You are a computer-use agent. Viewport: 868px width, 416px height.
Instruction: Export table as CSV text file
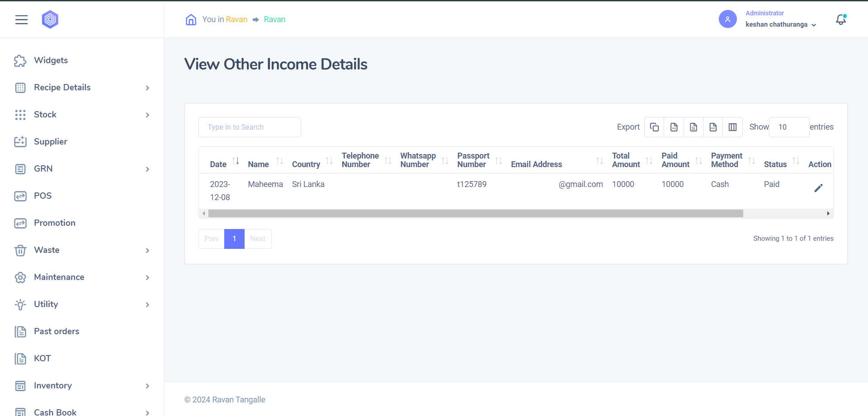pos(693,127)
